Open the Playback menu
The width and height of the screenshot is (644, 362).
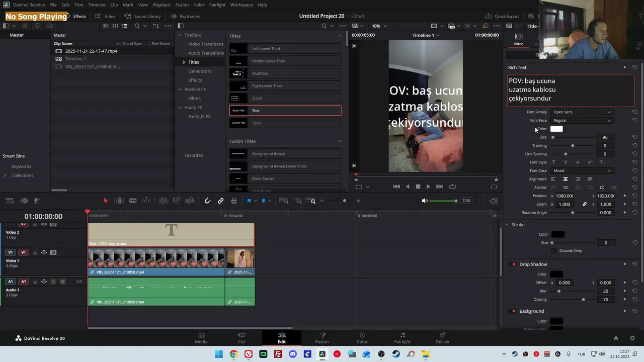pos(162,5)
